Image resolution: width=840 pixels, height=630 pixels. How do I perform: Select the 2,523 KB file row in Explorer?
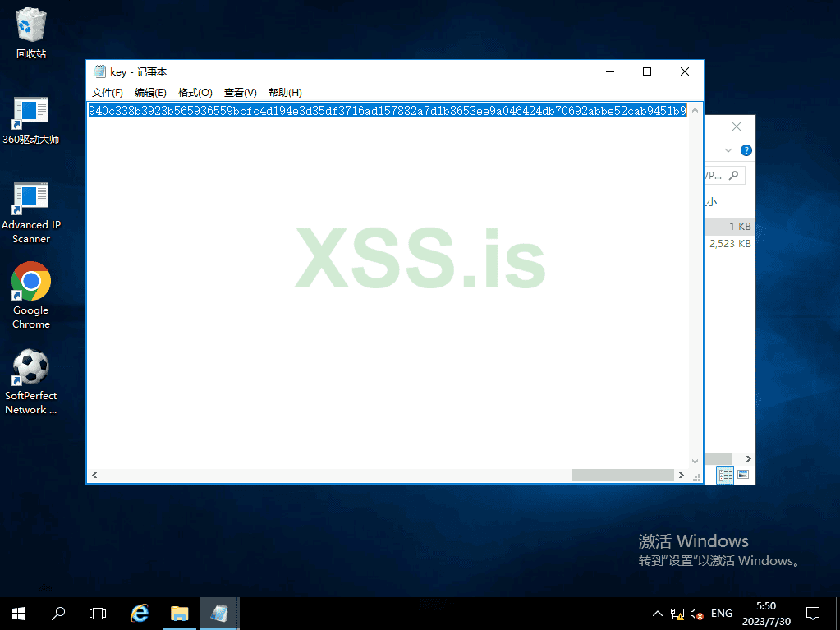(730, 244)
